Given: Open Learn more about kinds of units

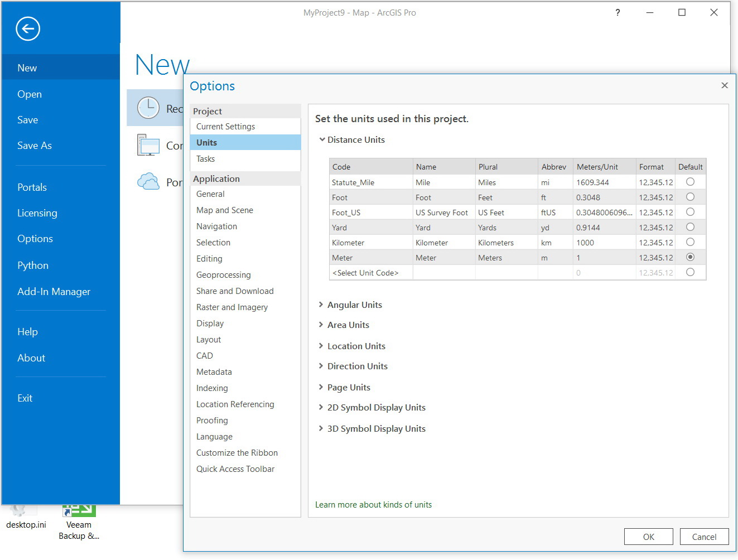Looking at the screenshot, I should 373,505.
